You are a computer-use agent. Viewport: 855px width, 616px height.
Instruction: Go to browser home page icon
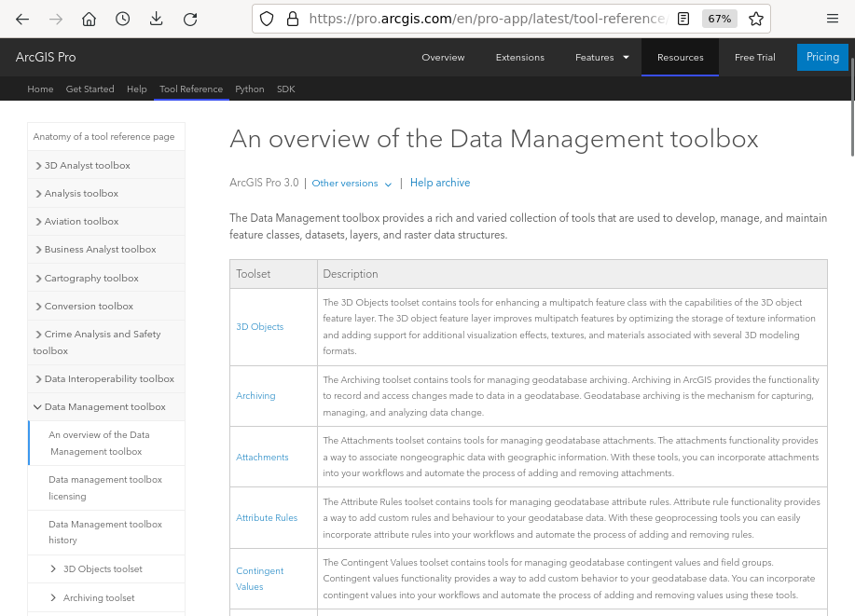(x=90, y=19)
